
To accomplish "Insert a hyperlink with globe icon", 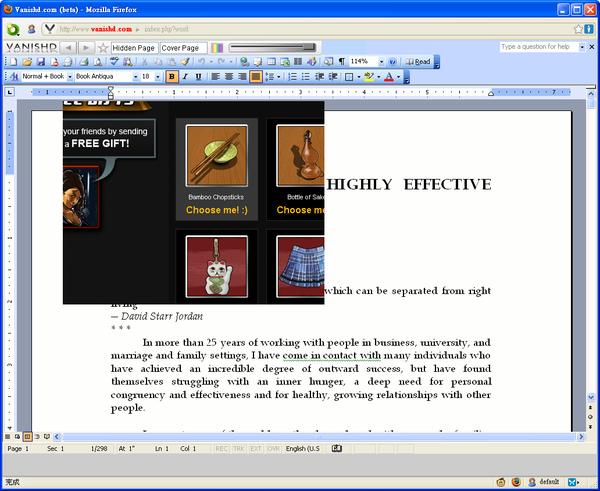I will tap(244, 62).
